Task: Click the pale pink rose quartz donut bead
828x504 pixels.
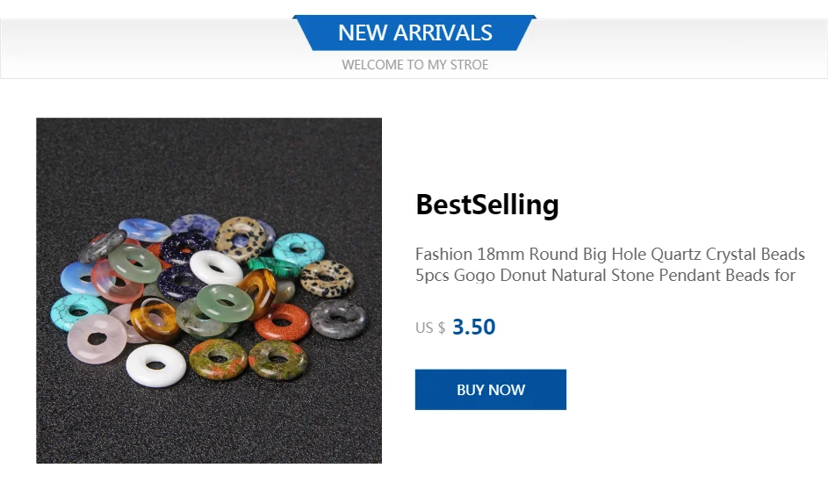Action: (x=97, y=338)
